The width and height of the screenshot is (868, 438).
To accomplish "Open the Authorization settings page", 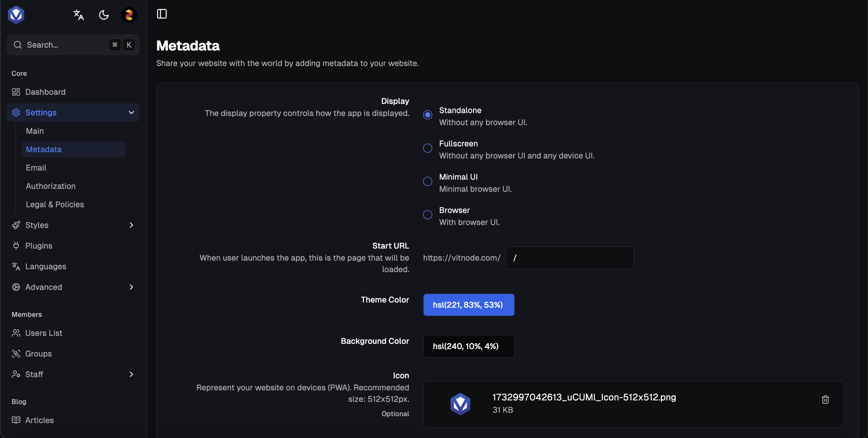I will (73, 186).
